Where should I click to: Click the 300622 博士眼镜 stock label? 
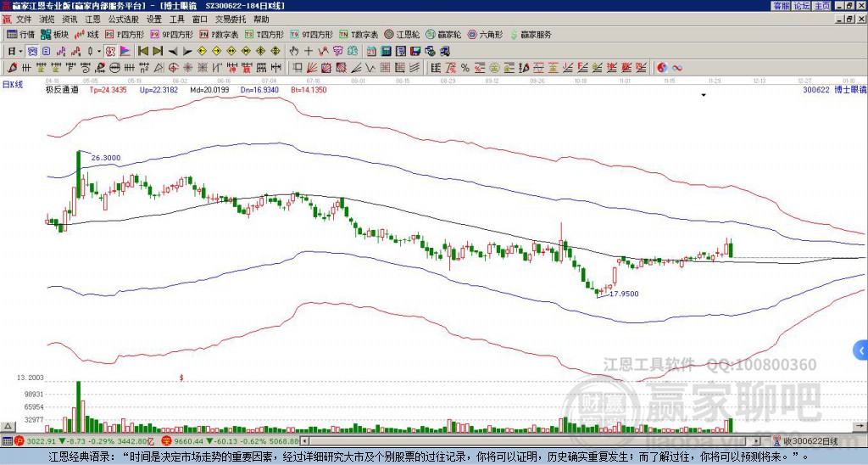click(835, 89)
